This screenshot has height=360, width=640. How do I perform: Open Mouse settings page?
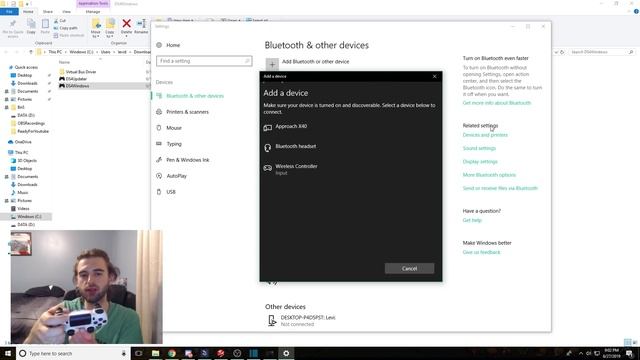(169, 128)
